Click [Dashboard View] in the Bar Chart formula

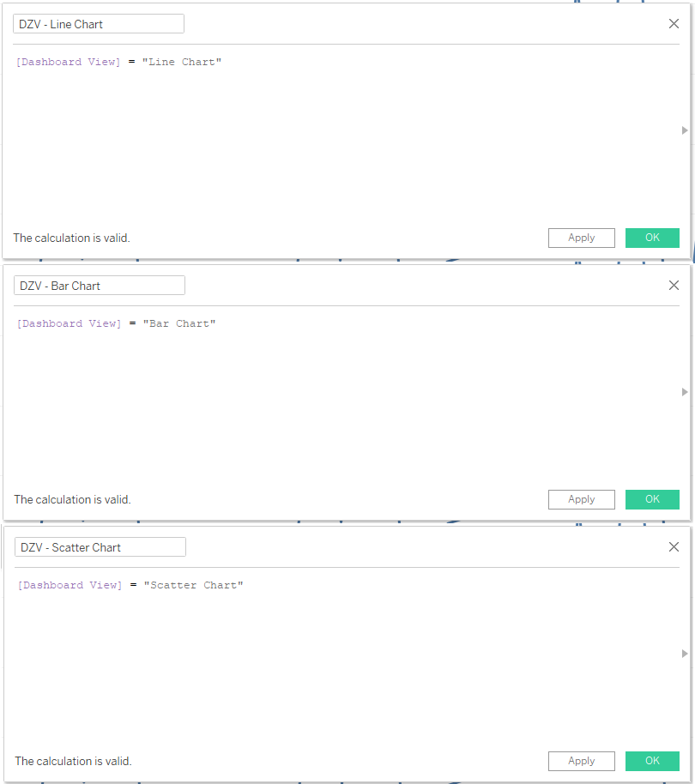pyautogui.click(x=69, y=323)
